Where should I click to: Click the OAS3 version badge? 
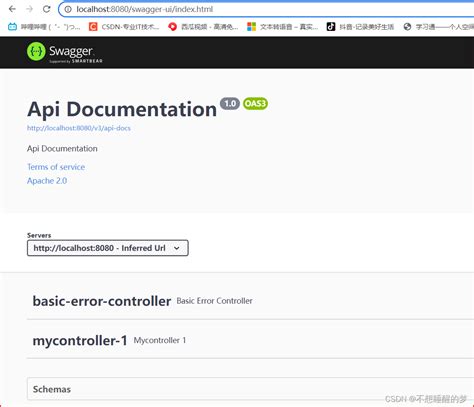coord(255,104)
